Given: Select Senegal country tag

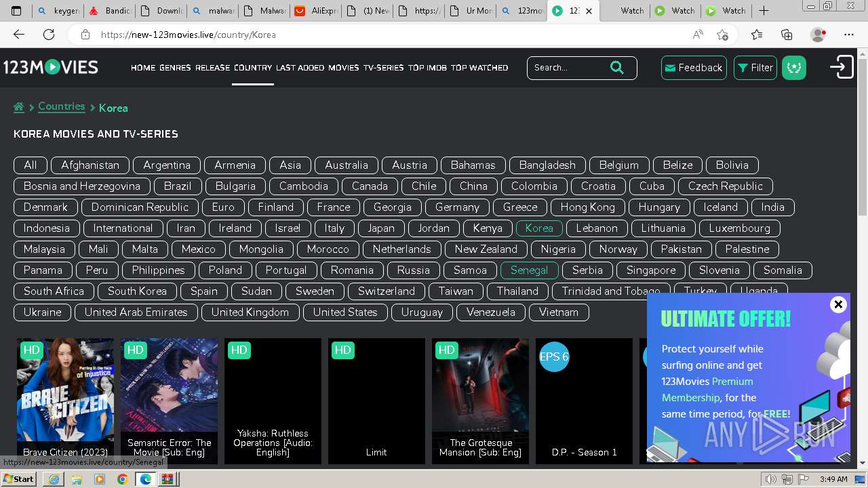Looking at the screenshot, I should pos(529,270).
